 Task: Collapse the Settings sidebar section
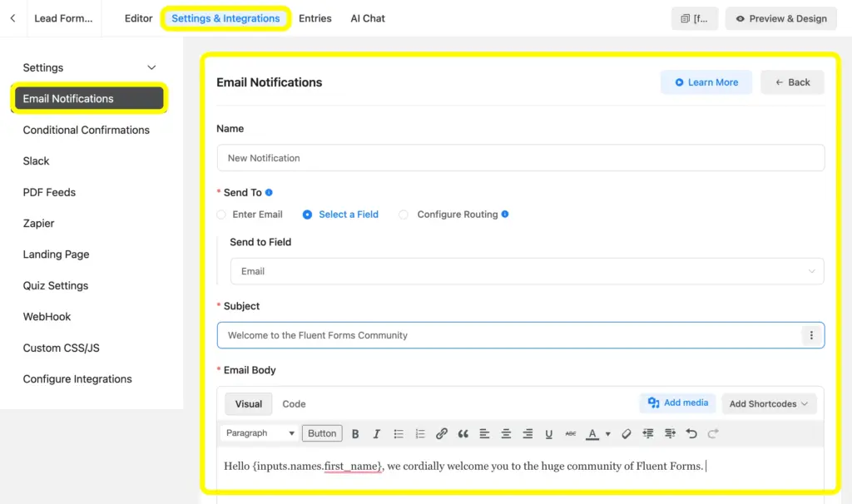pyautogui.click(x=151, y=67)
